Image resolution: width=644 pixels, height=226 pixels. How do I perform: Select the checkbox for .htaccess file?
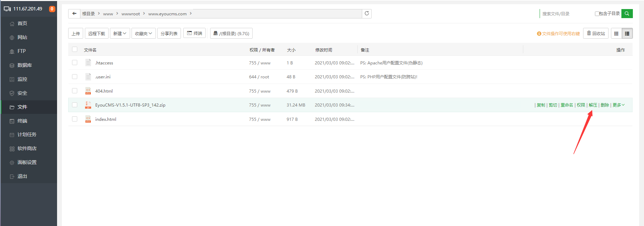pos(74,63)
